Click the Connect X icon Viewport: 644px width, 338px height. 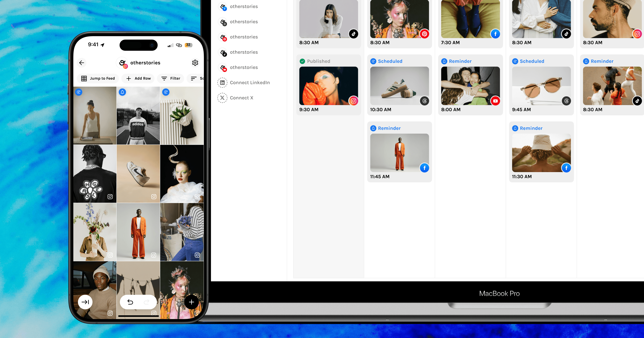pos(222,98)
